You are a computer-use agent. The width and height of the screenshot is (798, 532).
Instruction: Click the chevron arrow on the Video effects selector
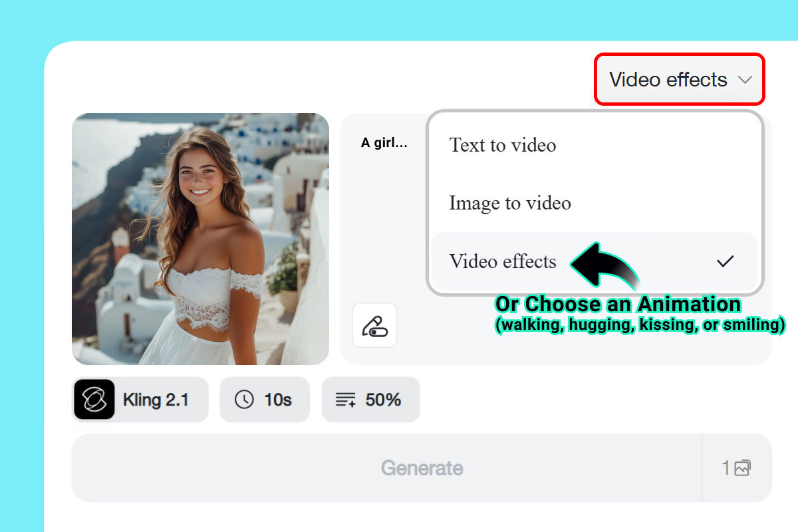(745, 80)
